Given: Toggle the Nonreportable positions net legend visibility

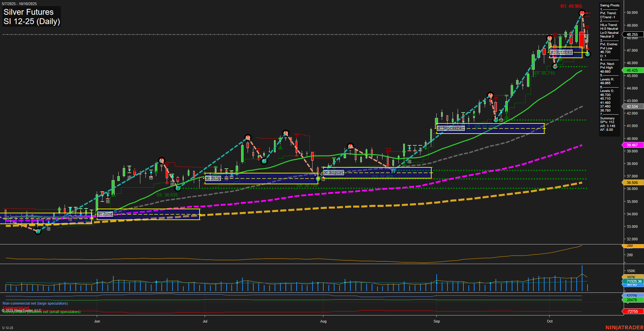Looking at the screenshot, I should coord(41,312).
